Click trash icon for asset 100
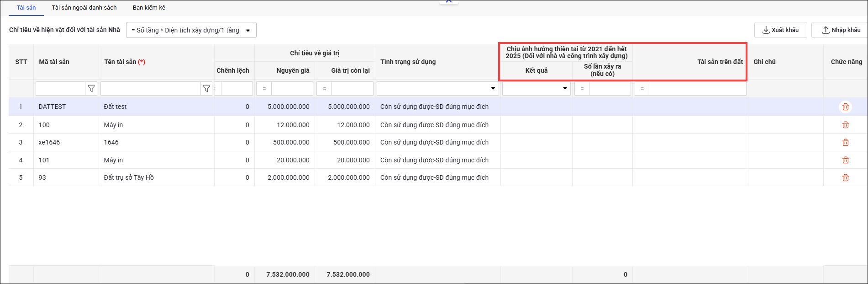This screenshot has height=284, width=868. pyautogui.click(x=845, y=125)
